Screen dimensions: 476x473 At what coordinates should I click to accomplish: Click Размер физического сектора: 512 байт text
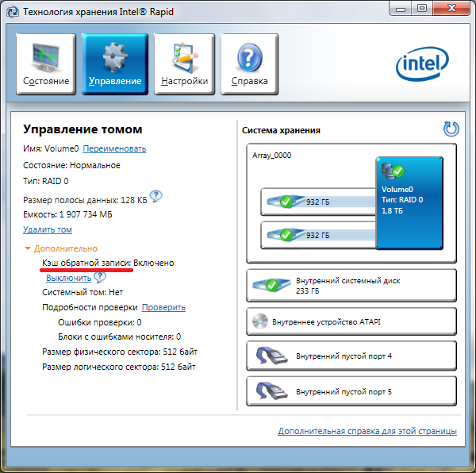(x=120, y=352)
